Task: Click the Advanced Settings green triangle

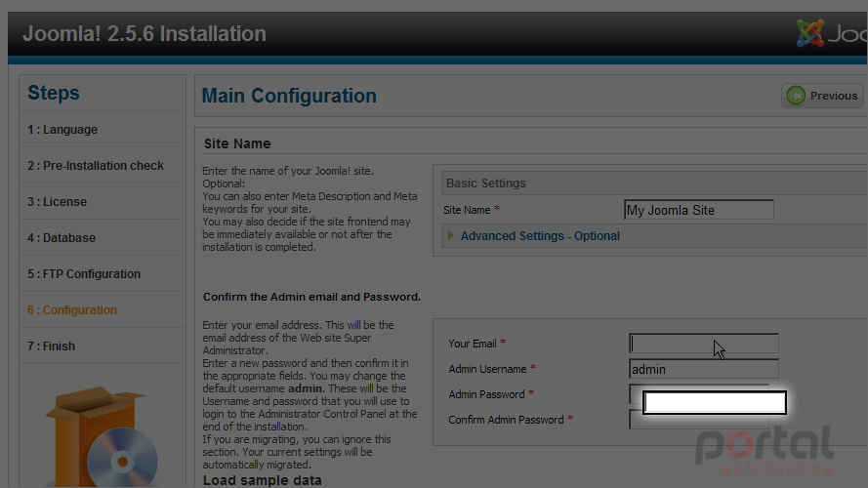Action: pos(451,235)
